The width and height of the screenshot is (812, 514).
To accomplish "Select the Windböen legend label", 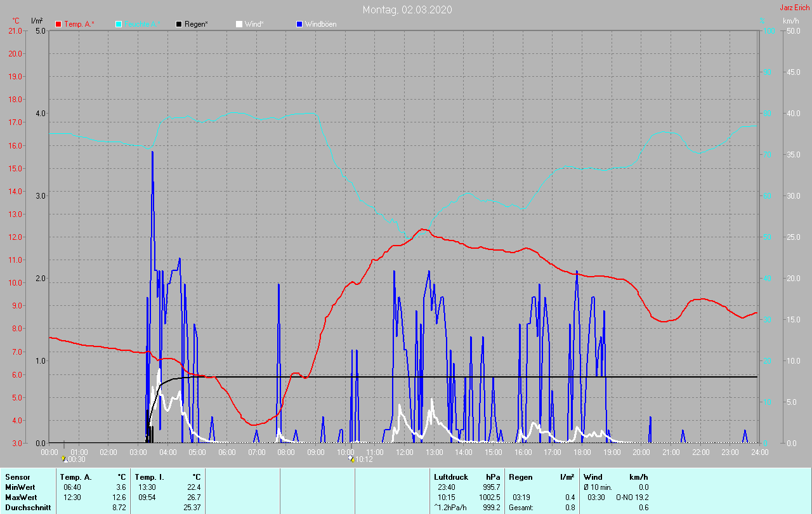I will (x=321, y=24).
